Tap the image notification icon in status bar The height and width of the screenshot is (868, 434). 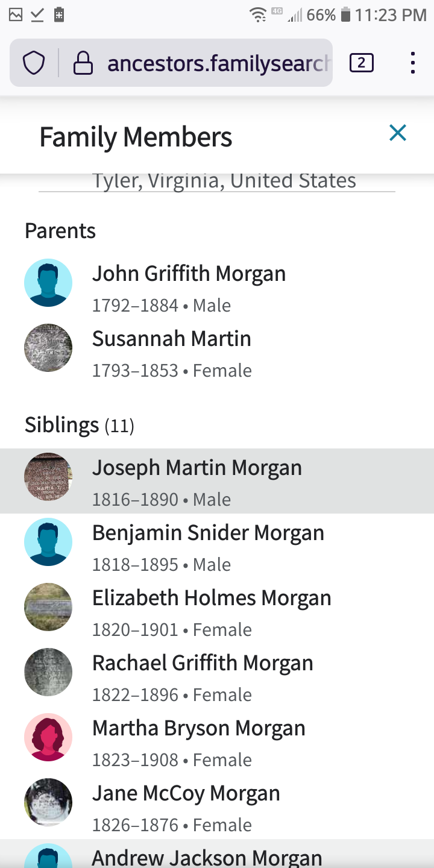pos(16,15)
